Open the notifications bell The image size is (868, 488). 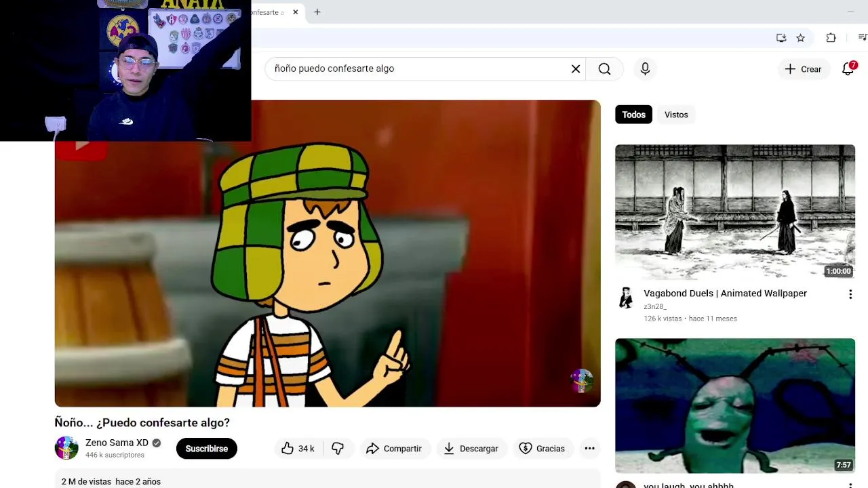click(x=848, y=68)
